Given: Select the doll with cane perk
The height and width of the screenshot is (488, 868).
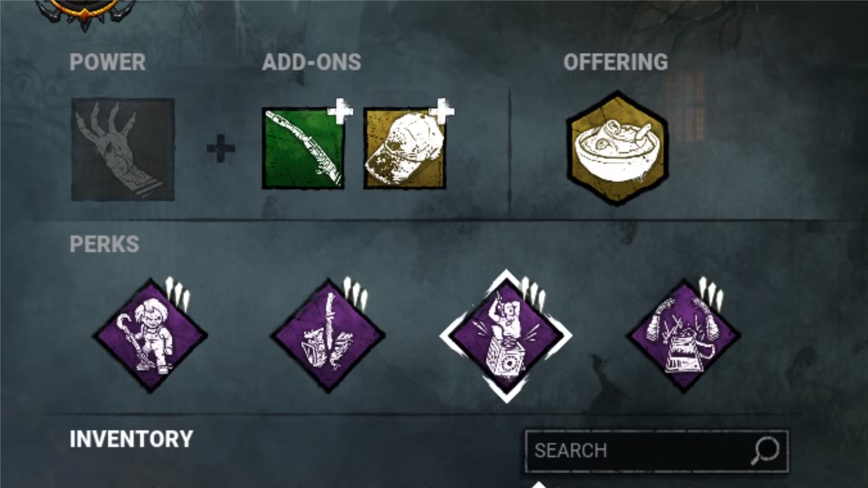Looking at the screenshot, I should pyautogui.click(x=150, y=336).
